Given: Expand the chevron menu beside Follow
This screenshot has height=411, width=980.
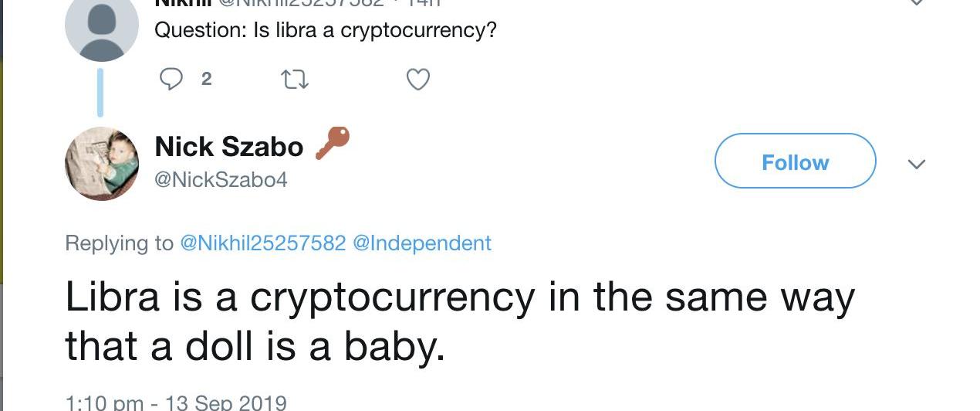Looking at the screenshot, I should [916, 164].
